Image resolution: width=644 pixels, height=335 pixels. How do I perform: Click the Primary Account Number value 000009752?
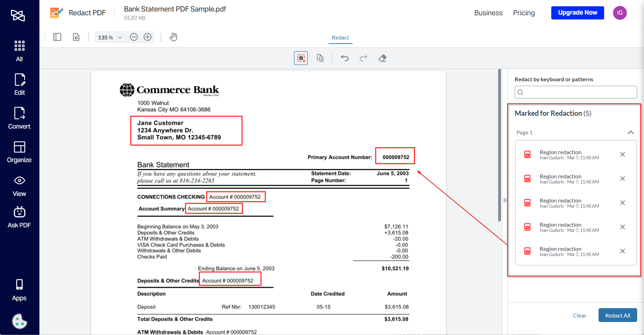395,156
